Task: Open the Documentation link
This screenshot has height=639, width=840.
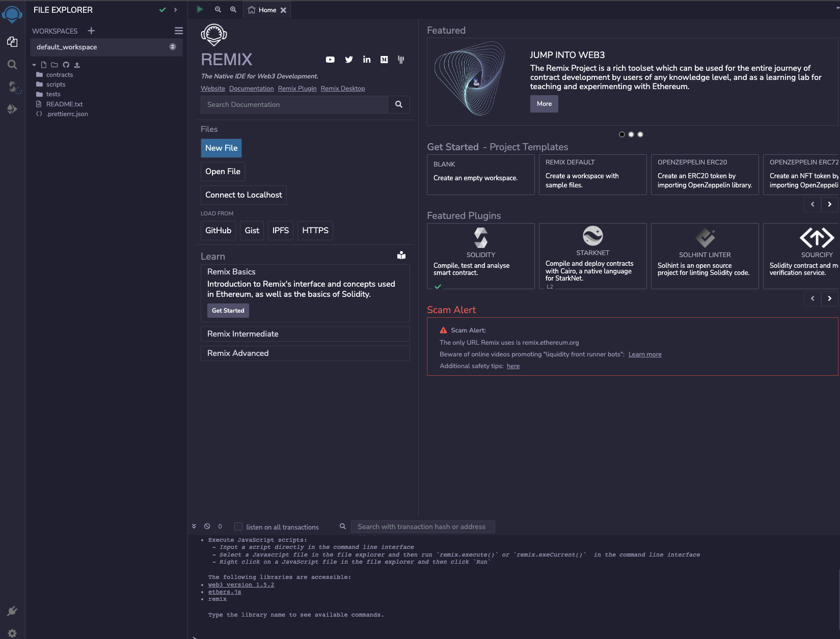Action: click(251, 89)
